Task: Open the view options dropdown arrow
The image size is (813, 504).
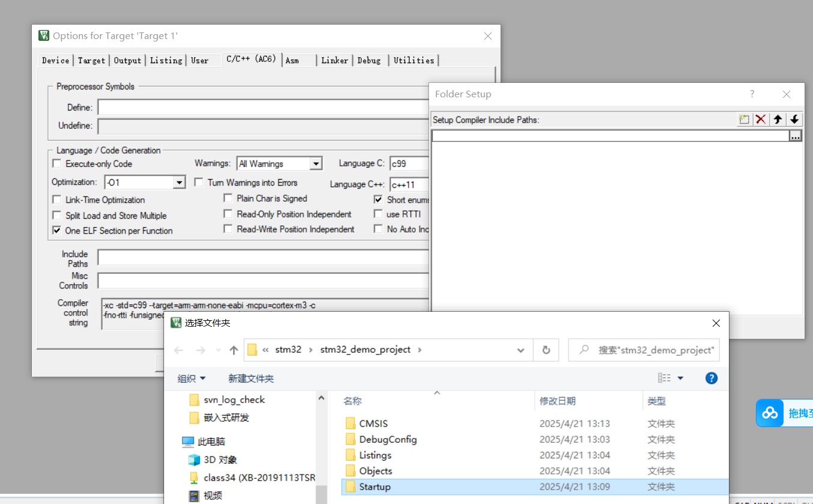Action: tap(680, 378)
